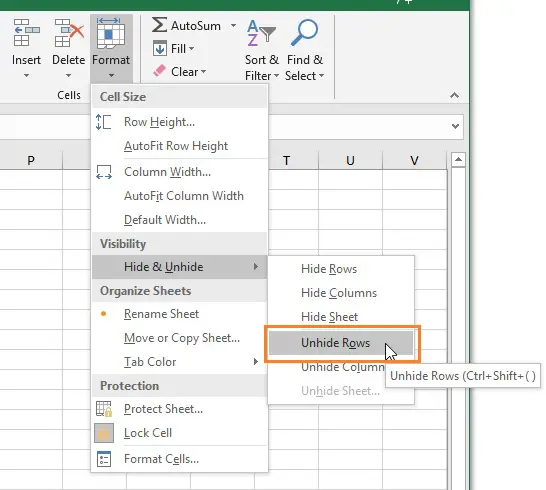The width and height of the screenshot is (546, 490).
Task: Expand the Tab Color submenu arrow
Action: click(256, 362)
